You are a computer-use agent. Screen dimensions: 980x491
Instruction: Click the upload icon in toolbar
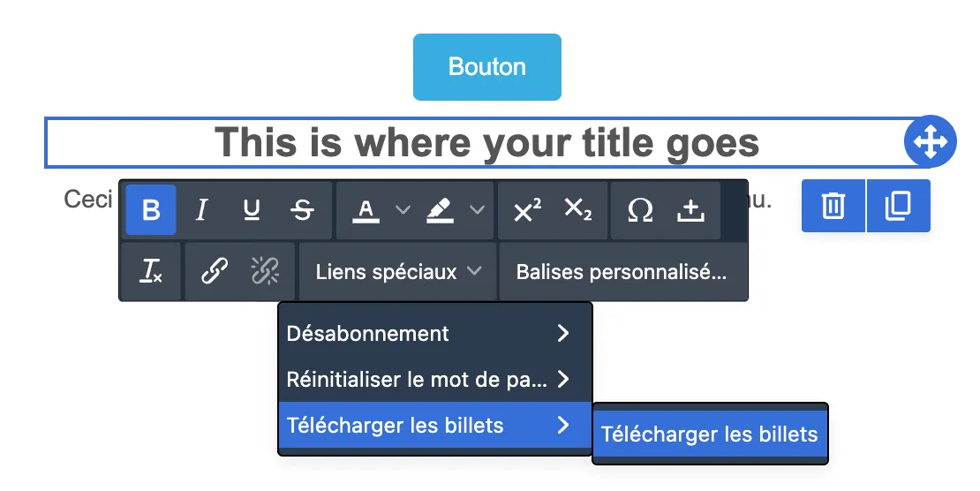click(690, 210)
